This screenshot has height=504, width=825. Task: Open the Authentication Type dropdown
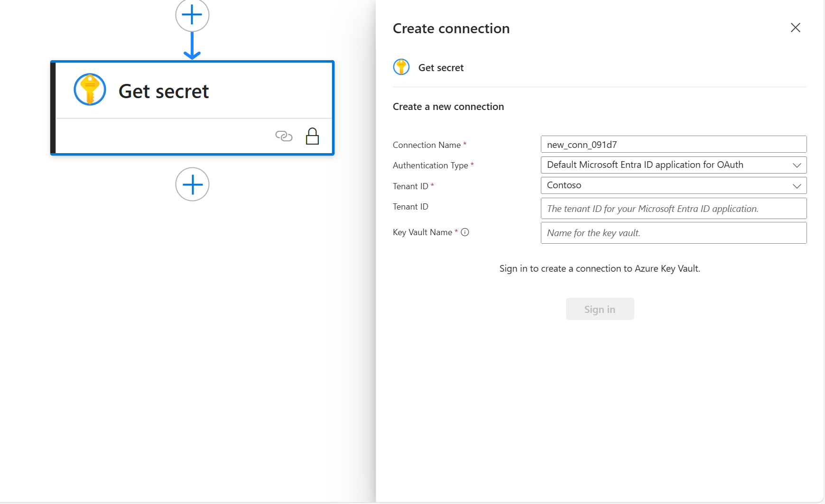click(674, 165)
